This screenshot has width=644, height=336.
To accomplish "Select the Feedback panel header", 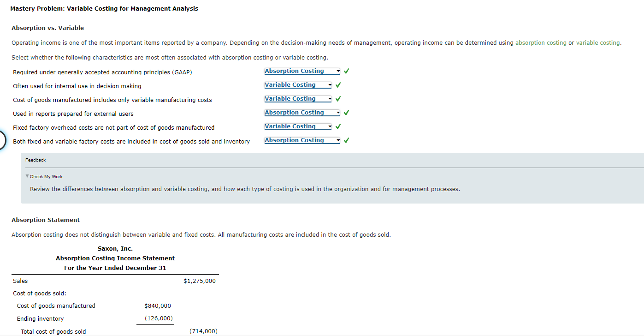I will [x=35, y=160].
